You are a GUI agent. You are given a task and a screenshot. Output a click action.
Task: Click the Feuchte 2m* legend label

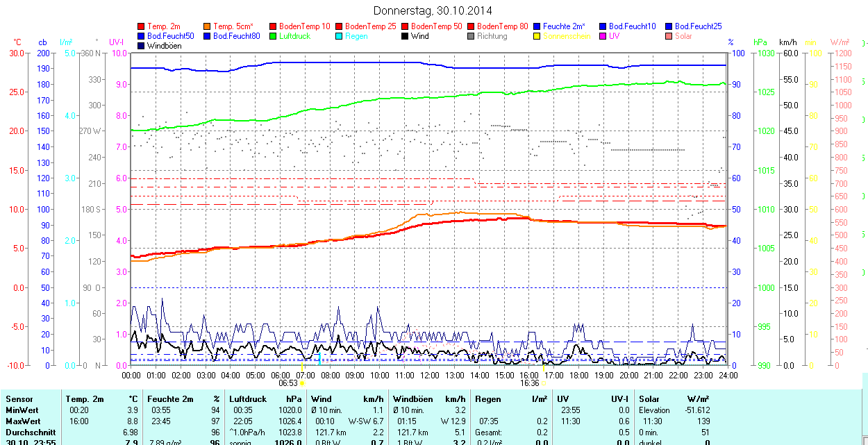[x=564, y=26]
